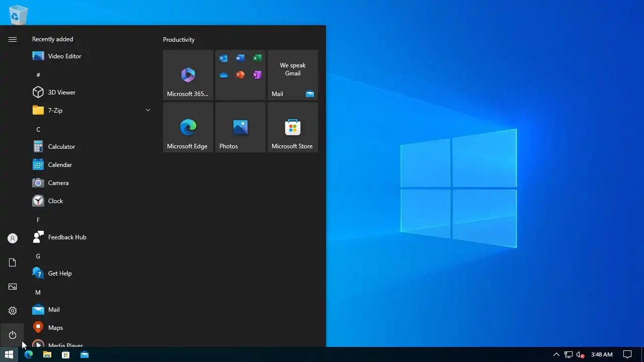Launch Camera app

[91, 183]
